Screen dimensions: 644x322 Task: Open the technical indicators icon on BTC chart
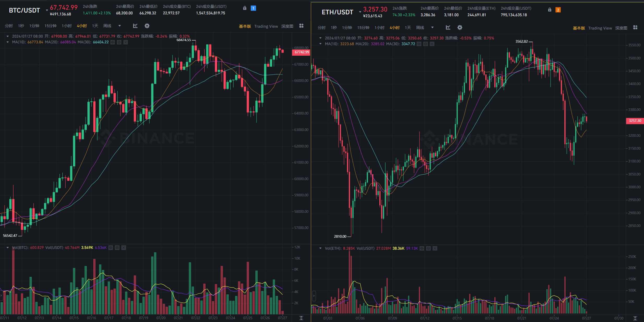pos(135,26)
